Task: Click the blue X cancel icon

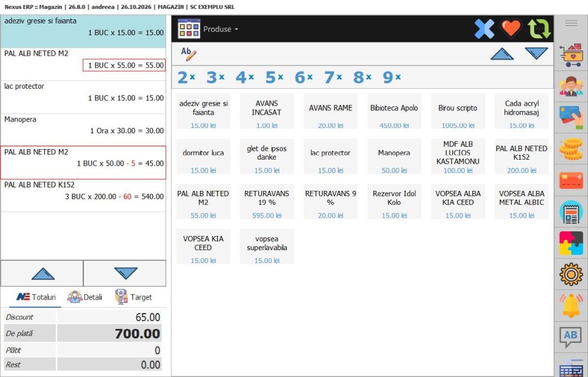Action: [x=484, y=29]
